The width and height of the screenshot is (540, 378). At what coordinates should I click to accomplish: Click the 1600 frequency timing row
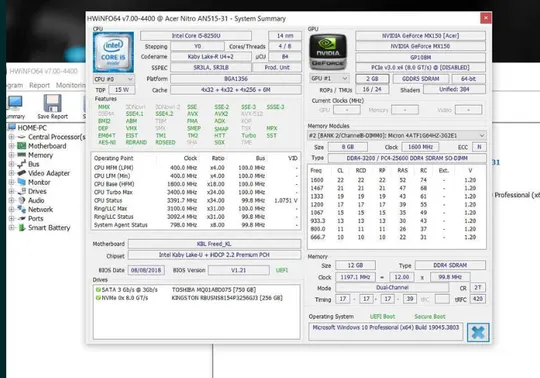[x=397, y=180]
